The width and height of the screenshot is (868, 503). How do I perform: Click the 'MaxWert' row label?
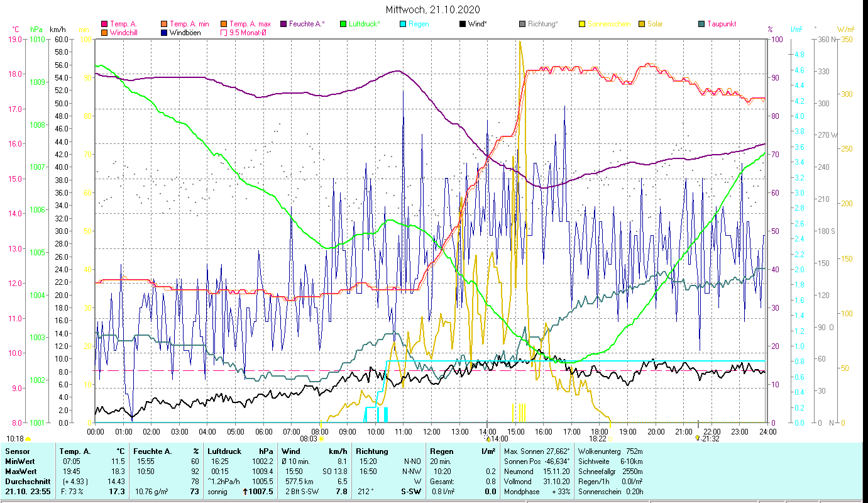(x=21, y=472)
